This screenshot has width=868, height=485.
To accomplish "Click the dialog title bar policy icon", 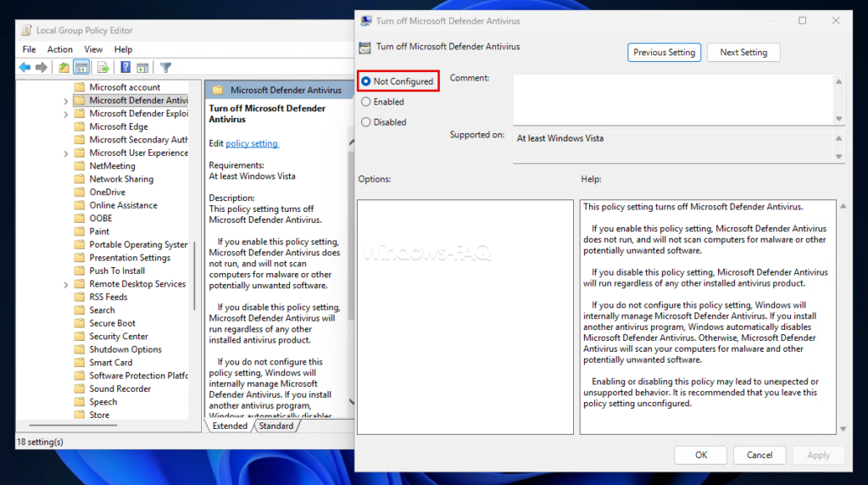I will click(366, 21).
